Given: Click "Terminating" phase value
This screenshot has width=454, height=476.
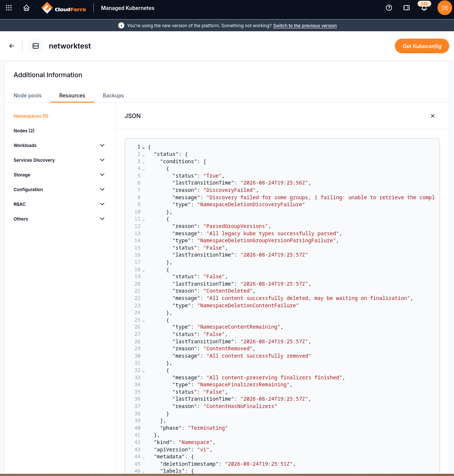Looking at the screenshot, I should [208, 428].
